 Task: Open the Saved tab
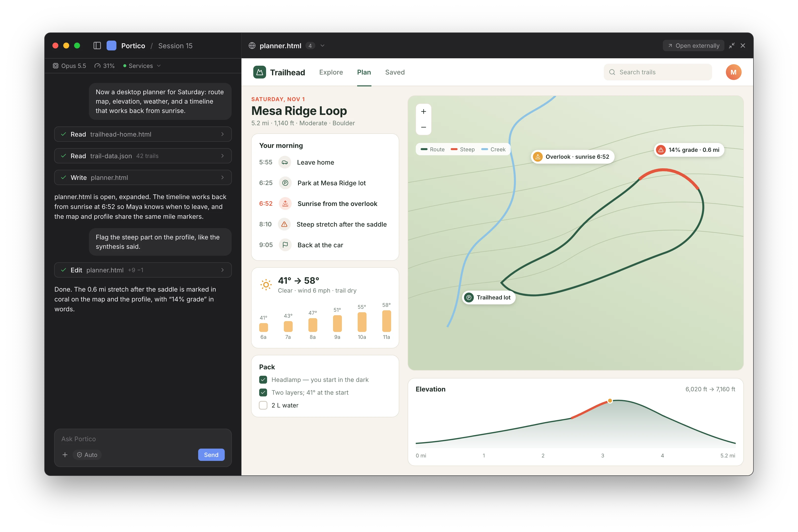(x=395, y=72)
